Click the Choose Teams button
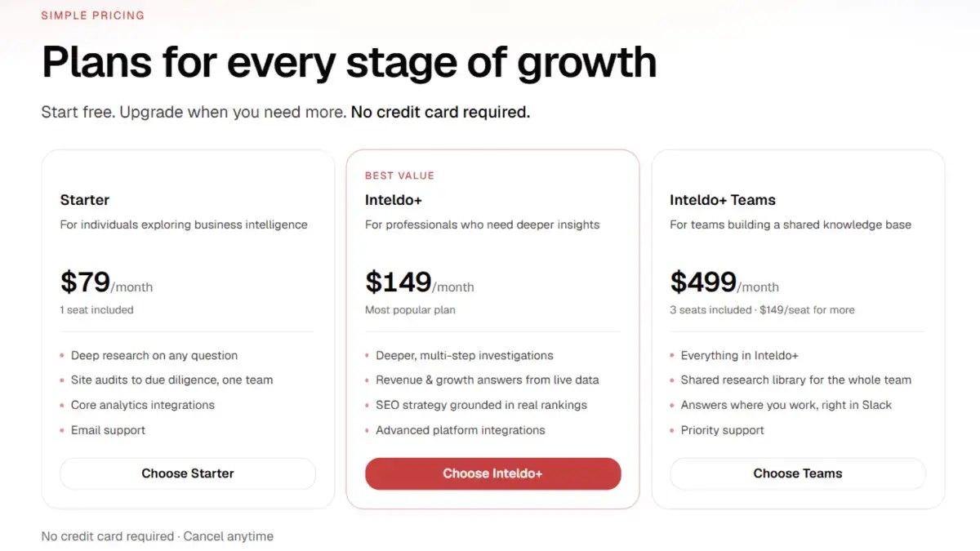The height and width of the screenshot is (551, 980). 798,473
